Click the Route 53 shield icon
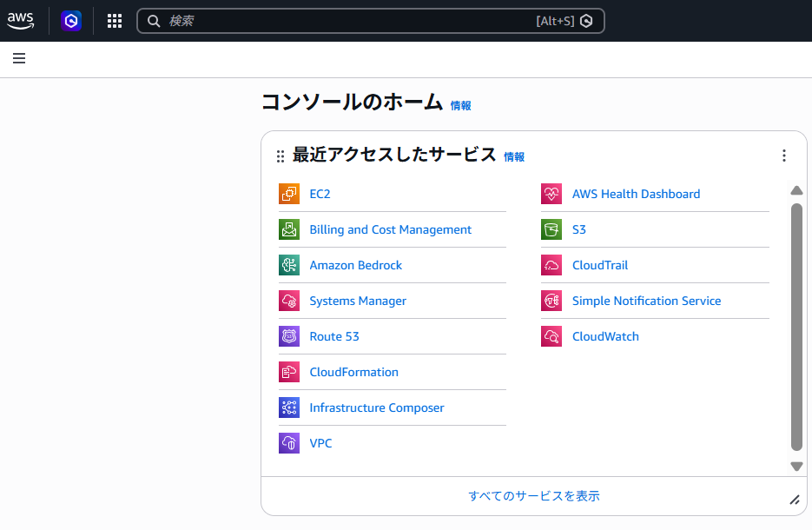Viewport: 812px width, 530px height. [x=289, y=336]
